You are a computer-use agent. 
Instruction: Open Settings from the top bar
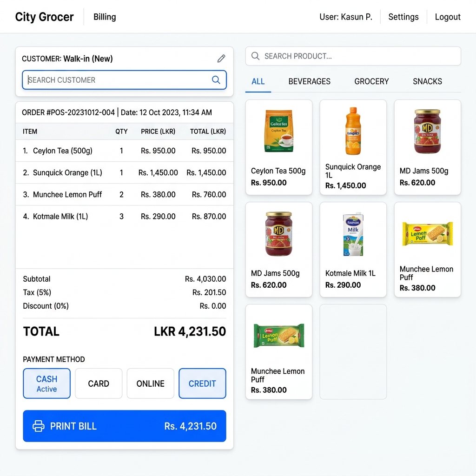[x=403, y=17]
